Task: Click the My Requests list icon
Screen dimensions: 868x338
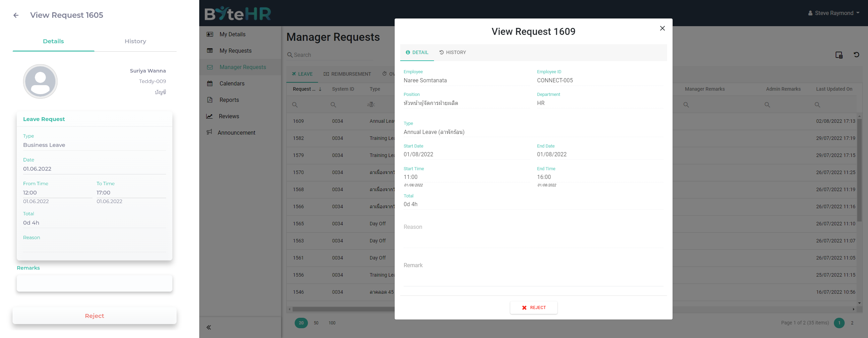Action: pos(210,51)
